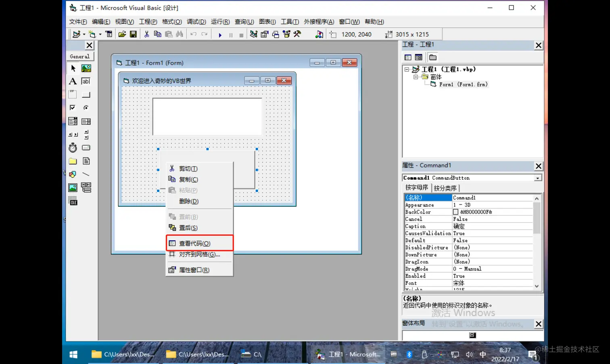Switch to 工程1 - Microsoft taskbar button
The width and height of the screenshot is (610, 364).
pos(348,354)
